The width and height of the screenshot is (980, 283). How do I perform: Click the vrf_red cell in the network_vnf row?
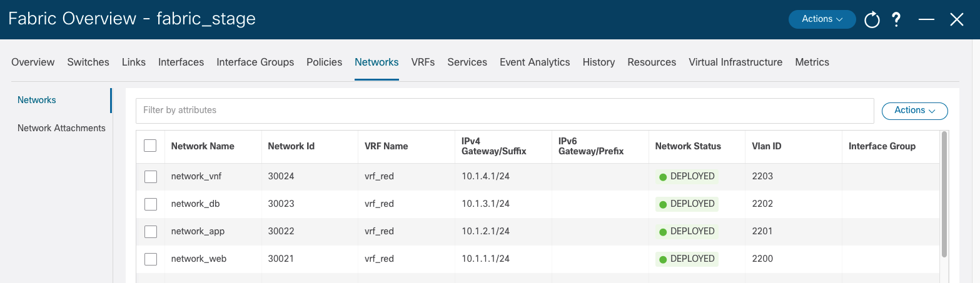pos(379,176)
